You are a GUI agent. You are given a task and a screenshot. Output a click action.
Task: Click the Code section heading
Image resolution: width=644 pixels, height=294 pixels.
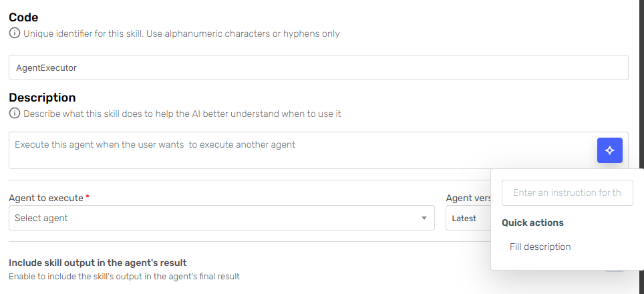coord(23,17)
